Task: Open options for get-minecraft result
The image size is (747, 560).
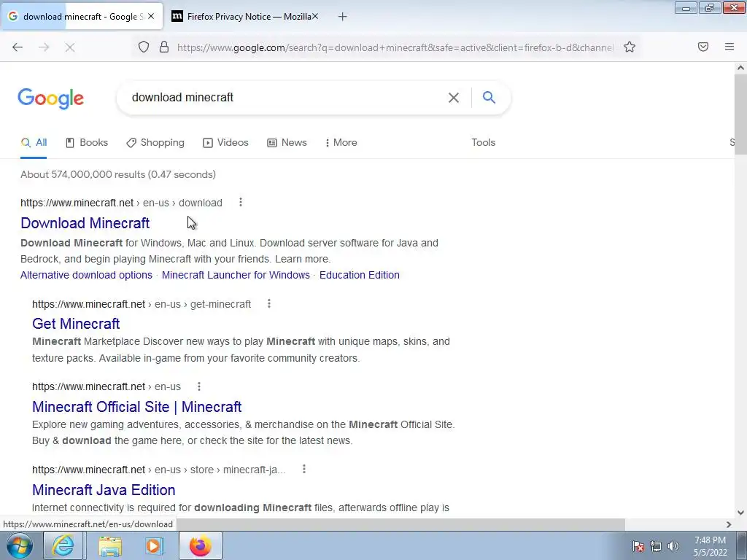Action: (269, 304)
